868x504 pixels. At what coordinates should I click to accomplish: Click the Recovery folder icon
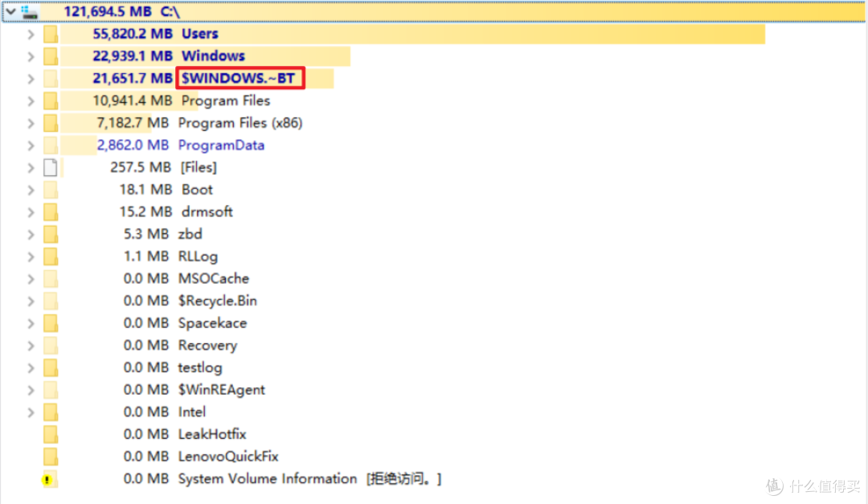tap(51, 346)
